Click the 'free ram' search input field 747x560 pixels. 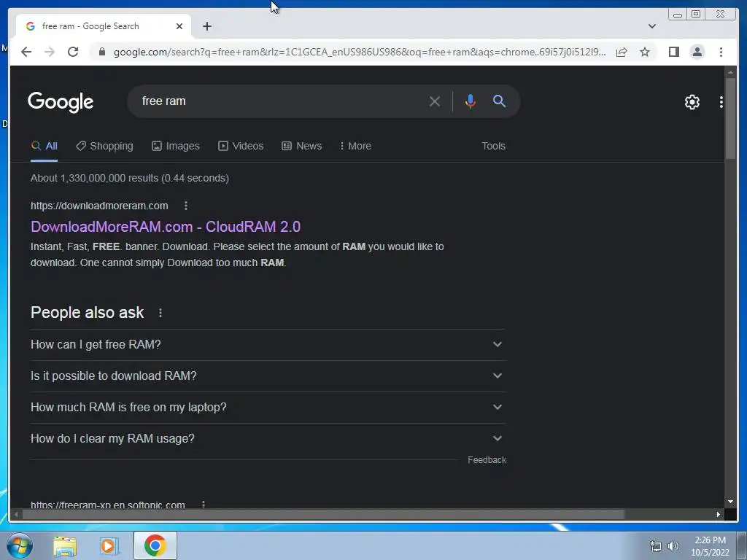coord(281,101)
